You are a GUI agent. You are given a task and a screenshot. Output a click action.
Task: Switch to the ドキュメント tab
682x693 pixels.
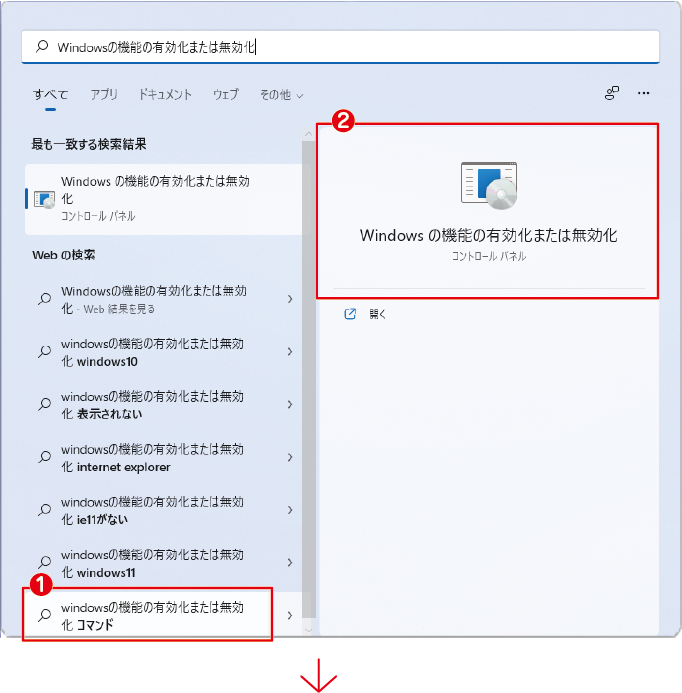pyautogui.click(x=165, y=94)
